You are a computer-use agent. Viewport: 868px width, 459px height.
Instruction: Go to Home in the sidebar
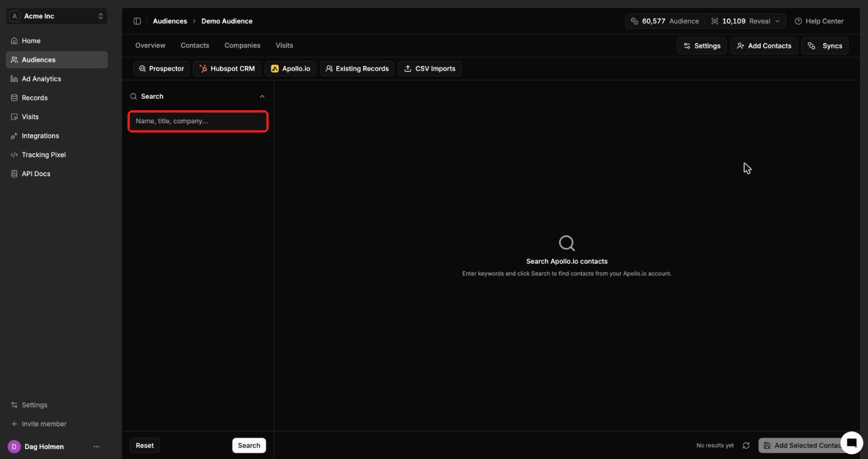pos(57,41)
